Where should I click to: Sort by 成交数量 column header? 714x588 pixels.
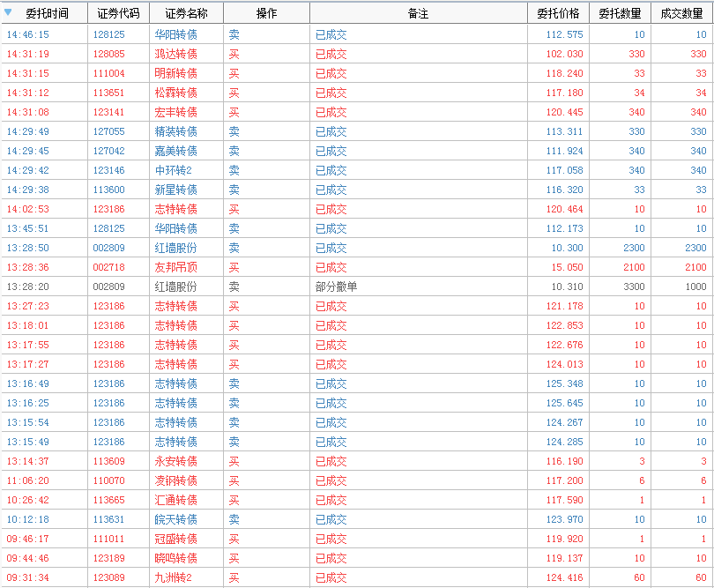click(x=681, y=13)
